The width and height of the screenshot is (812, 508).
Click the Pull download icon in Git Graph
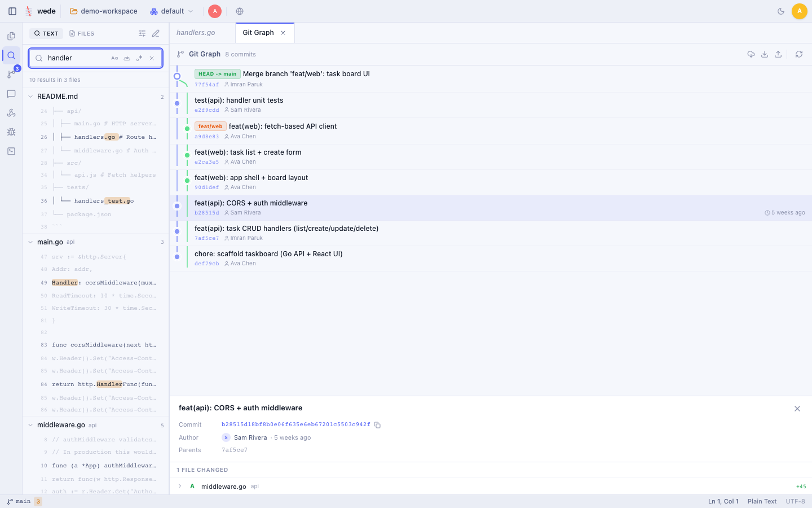click(x=765, y=54)
